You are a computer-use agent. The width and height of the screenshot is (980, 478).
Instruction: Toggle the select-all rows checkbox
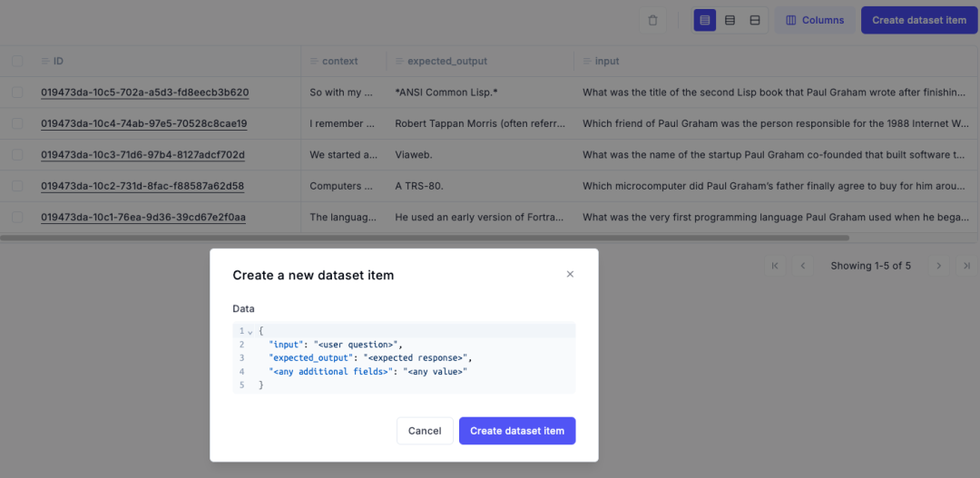tap(17, 62)
